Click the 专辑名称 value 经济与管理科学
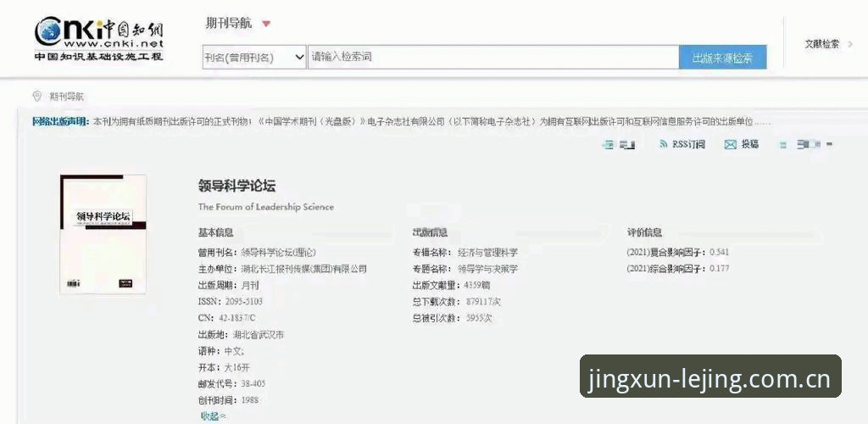 [487, 253]
